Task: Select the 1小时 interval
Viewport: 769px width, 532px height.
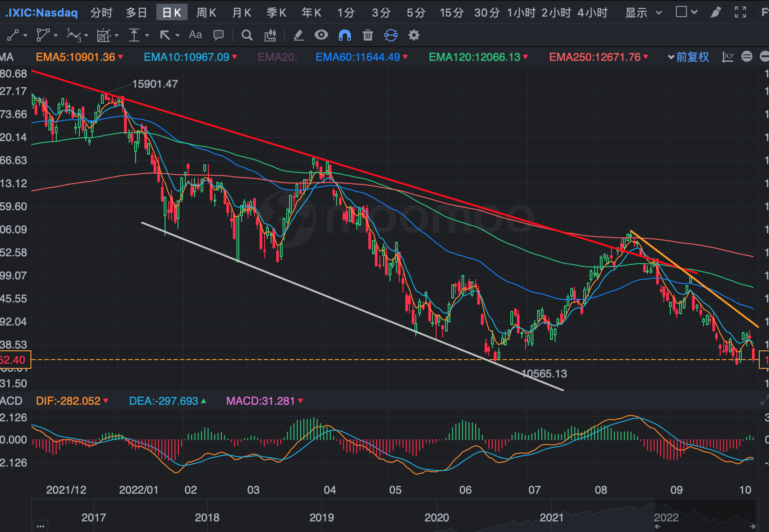Action: pos(521,12)
